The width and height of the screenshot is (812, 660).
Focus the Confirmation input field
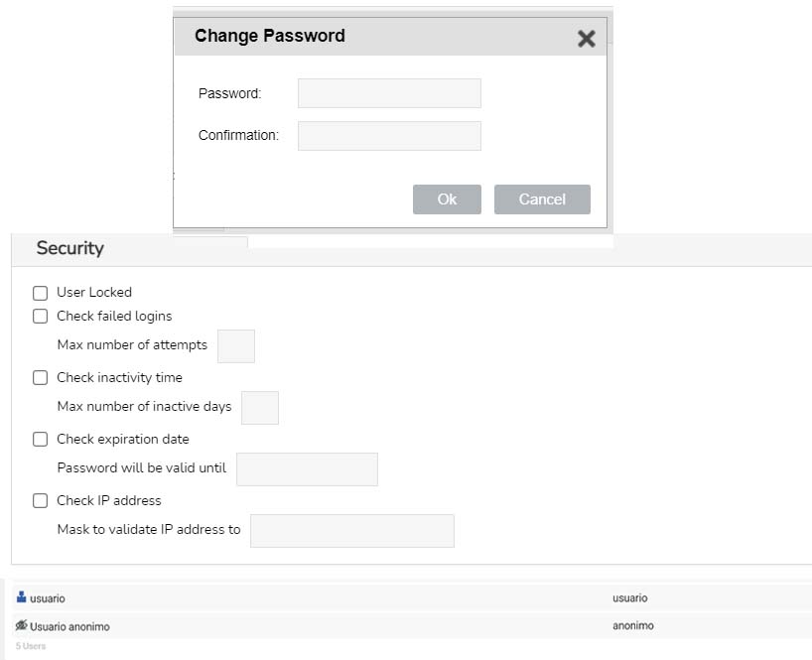(389, 136)
